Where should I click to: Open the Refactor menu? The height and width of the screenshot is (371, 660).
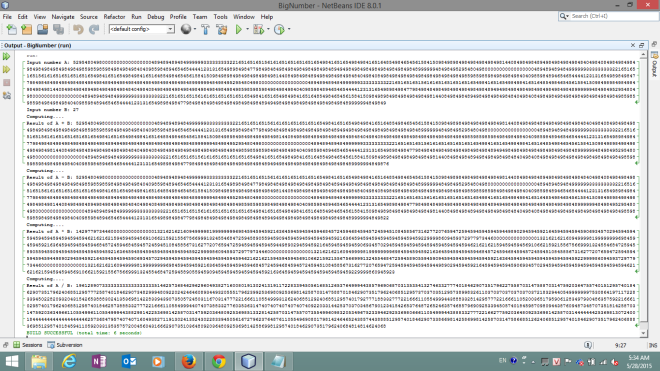114,17
